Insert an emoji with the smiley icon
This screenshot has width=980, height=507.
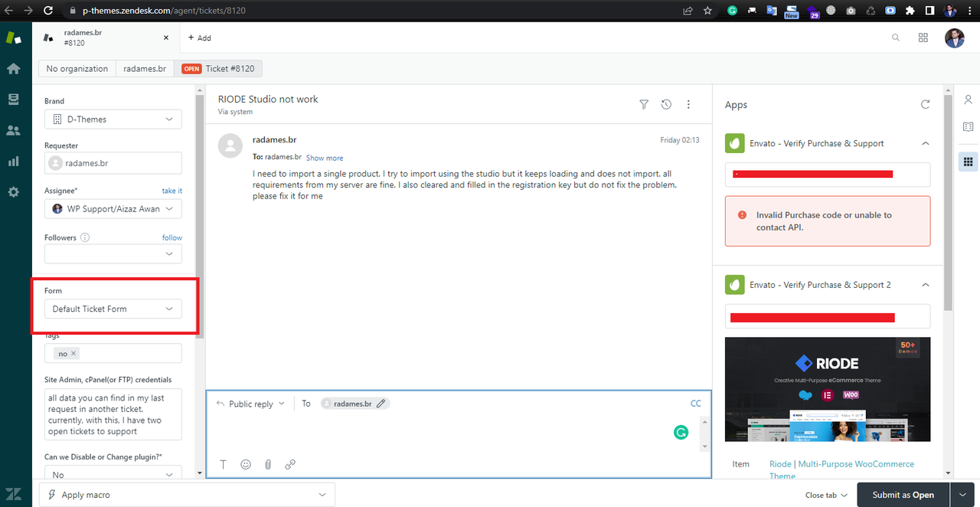246,464
